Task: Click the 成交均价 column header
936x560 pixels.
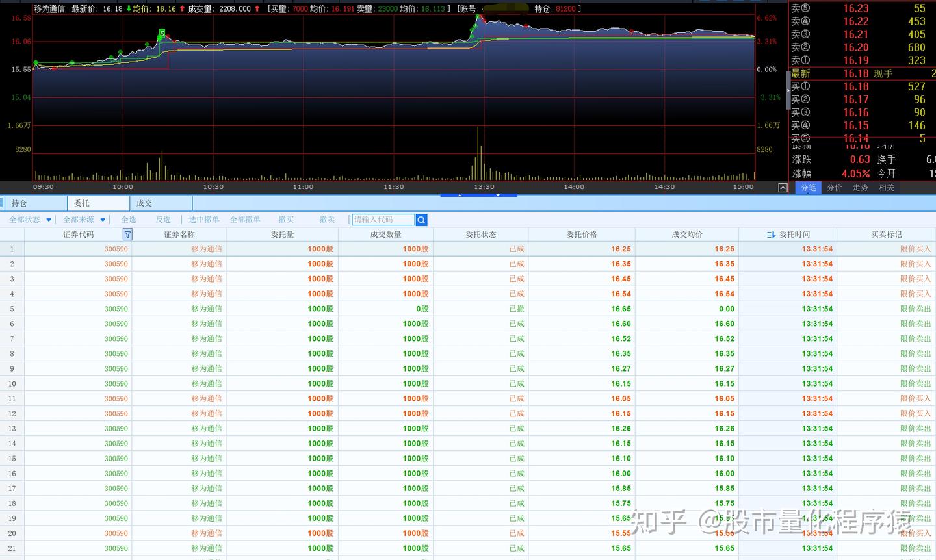Action: click(x=687, y=235)
